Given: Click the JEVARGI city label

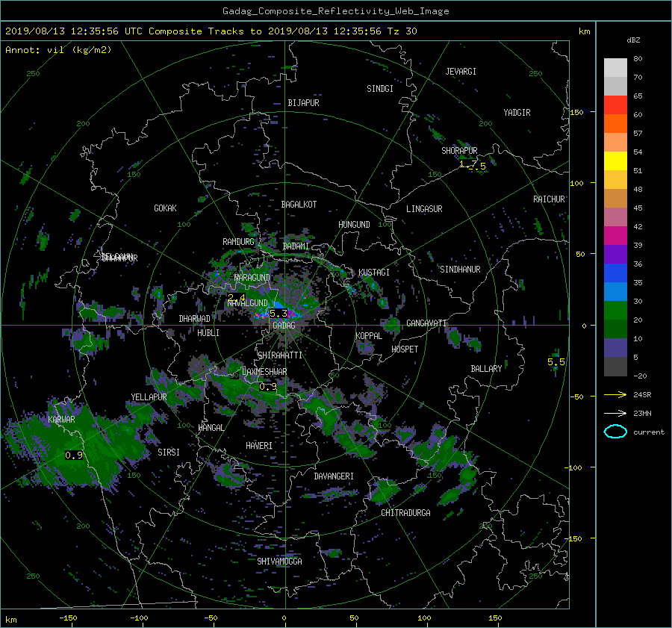Looking at the screenshot, I should pyautogui.click(x=461, y=72).
